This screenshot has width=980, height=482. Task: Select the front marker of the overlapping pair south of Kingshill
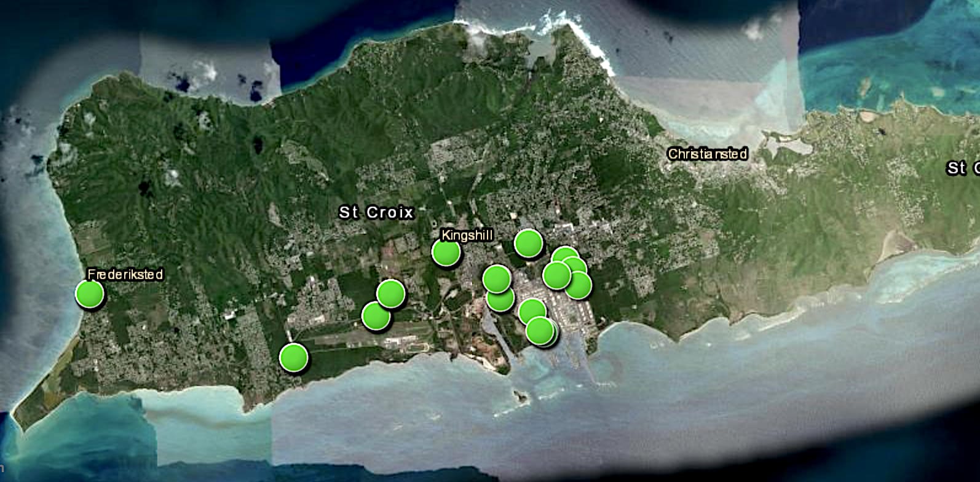[x=496, y=279]
